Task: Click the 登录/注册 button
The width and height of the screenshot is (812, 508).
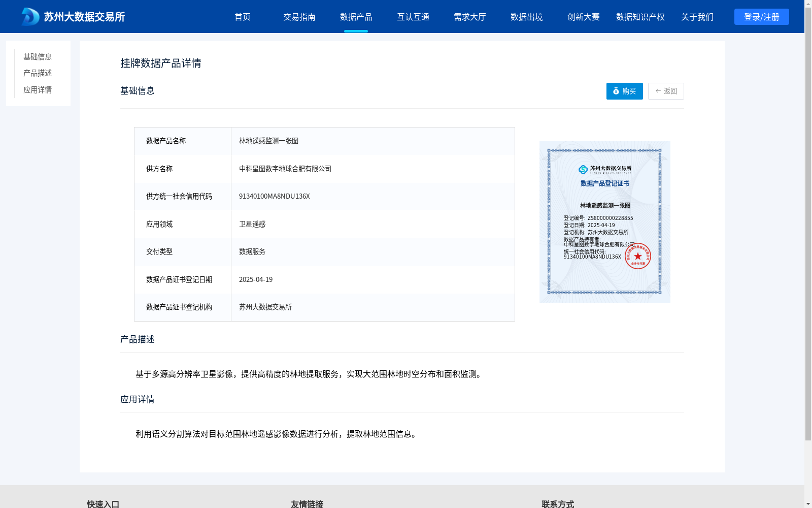Action: 762,17
